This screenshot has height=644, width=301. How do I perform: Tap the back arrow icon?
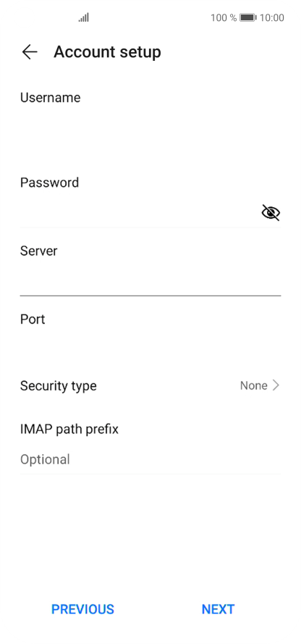30,52
